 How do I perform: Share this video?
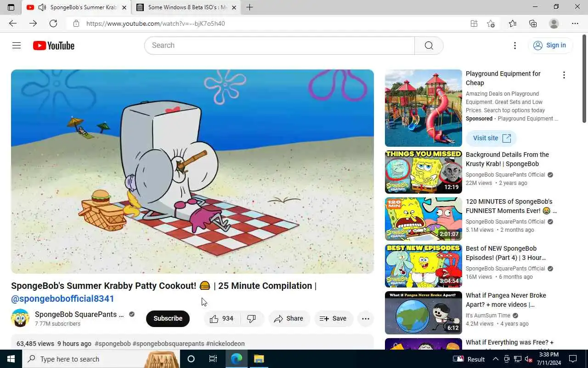(x=288, y=318)
